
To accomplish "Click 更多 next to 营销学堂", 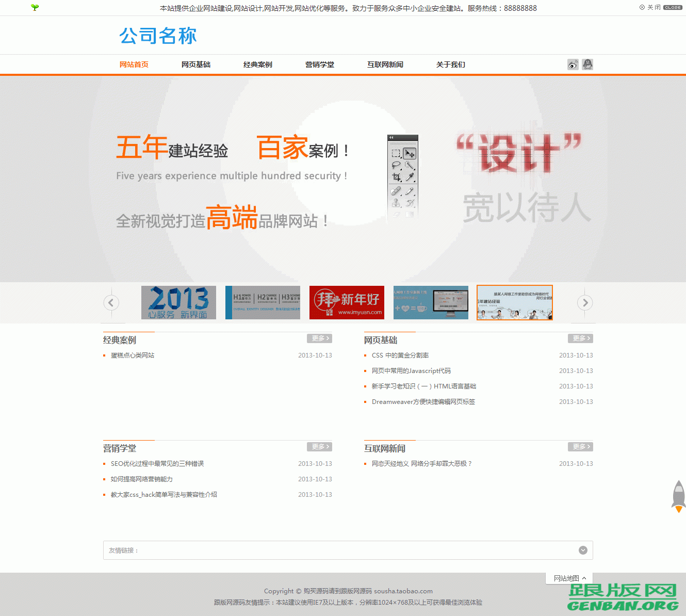I will pyautogui.click(x=319, y=447).
